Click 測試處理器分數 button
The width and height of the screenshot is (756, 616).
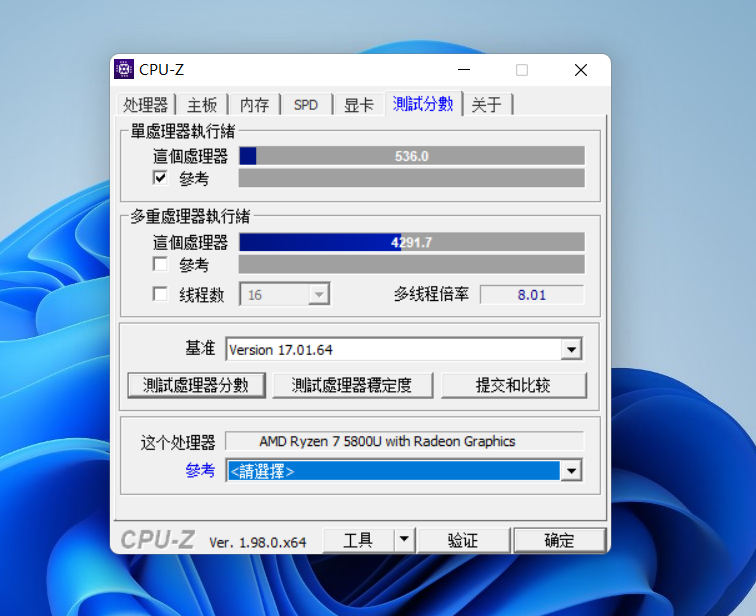click(196, 385)
